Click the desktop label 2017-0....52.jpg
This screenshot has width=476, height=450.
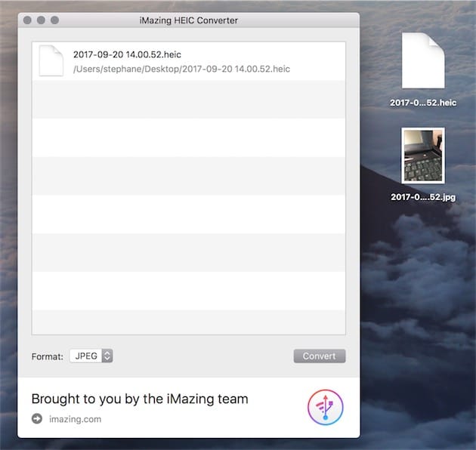click(423, 197)
